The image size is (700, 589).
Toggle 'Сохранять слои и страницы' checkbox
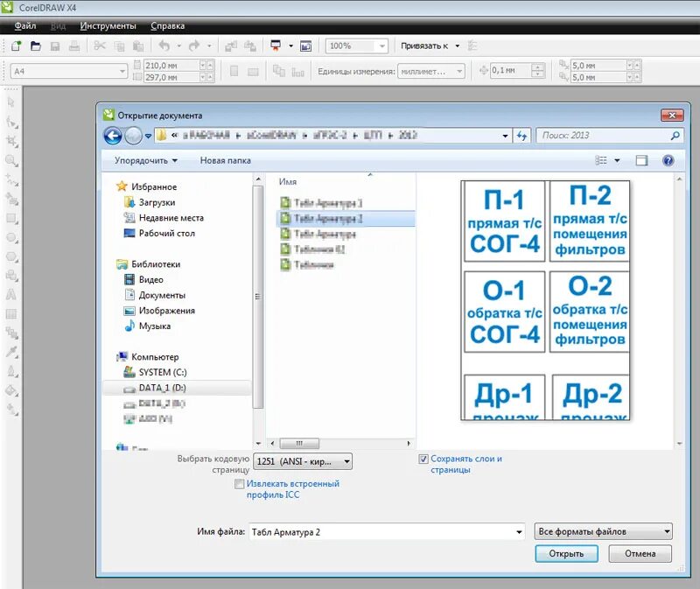[x=423, y=459]
